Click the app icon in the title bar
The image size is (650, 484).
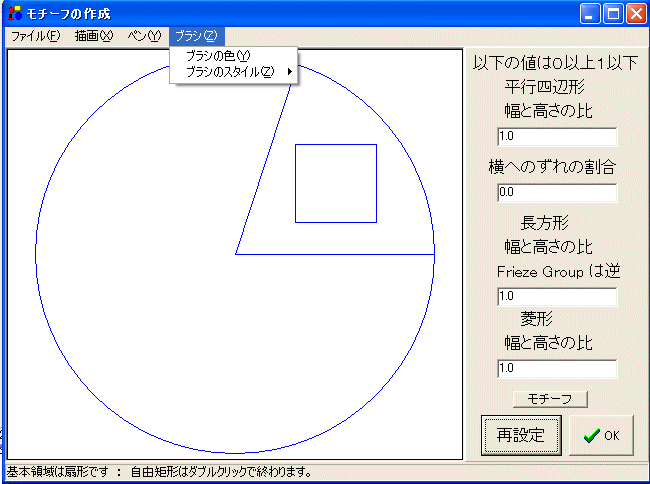click(15, 13)
